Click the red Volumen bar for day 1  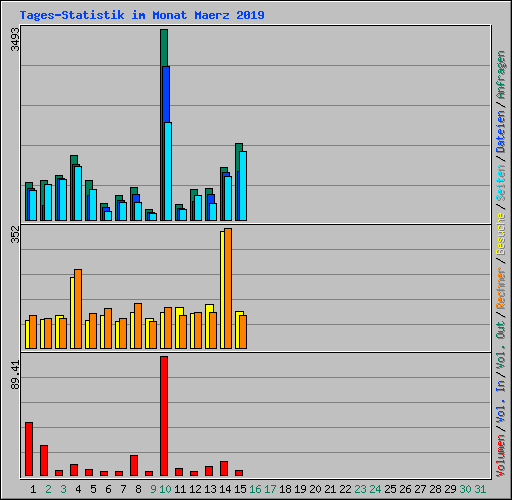(x=29, y=449)
